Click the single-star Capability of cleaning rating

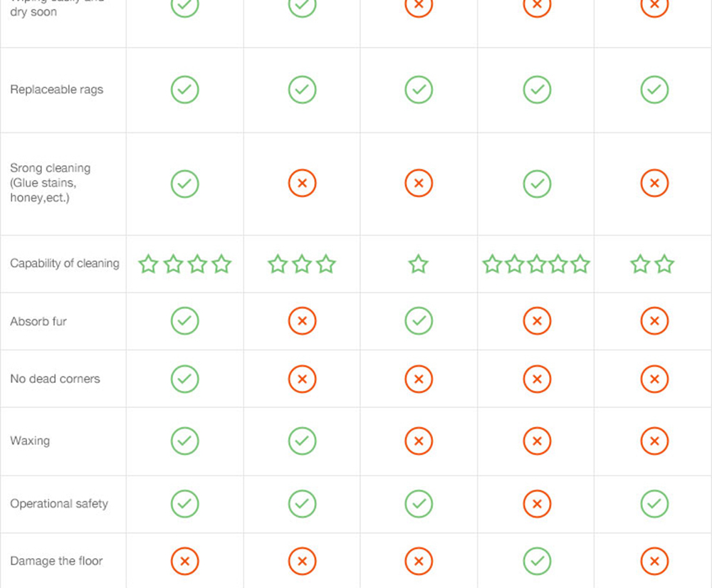[419, 264]
